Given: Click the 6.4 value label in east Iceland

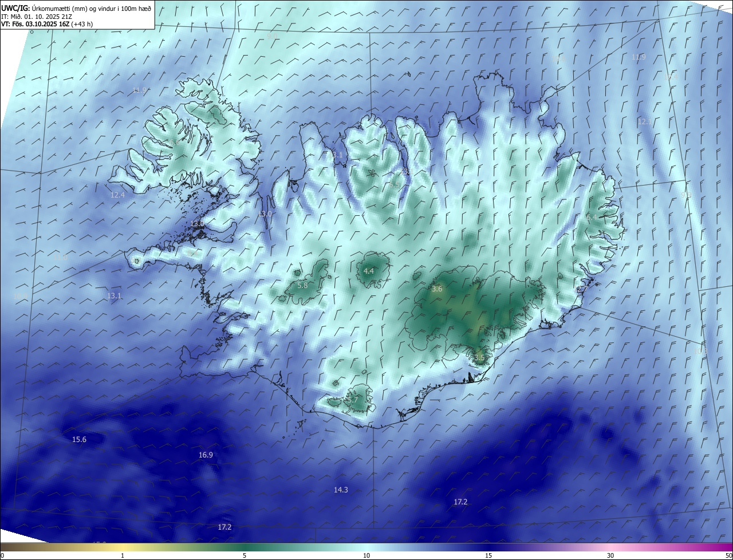Looking at the screenshot, I should (592, 217).
